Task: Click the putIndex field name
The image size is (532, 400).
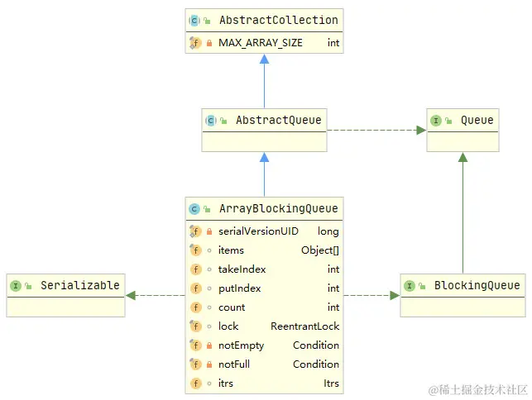Action: point(240,288)
